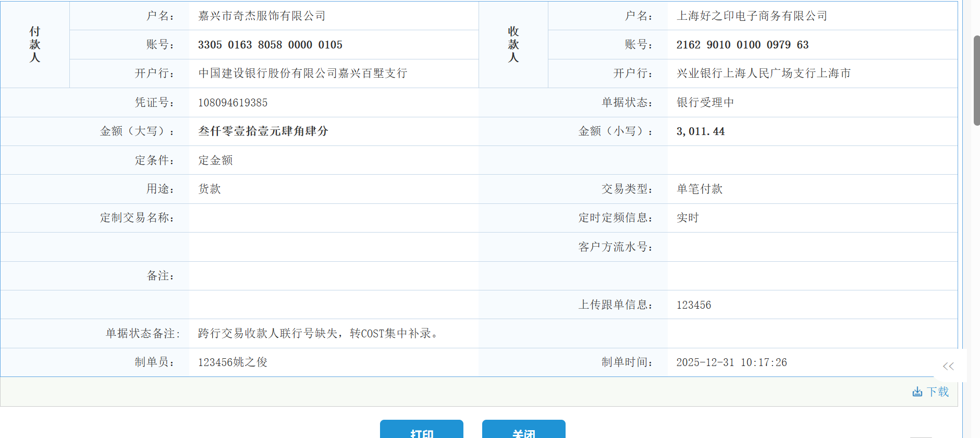Click the payee bank 兴业银行上海人民广场支行上海市
This screenshot has width=980, height=438.
pyautogui.click(x=763, y=74)
